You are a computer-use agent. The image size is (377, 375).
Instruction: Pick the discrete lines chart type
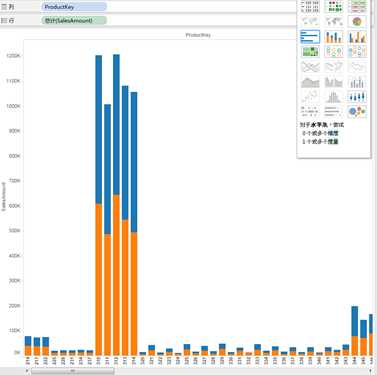pyautogui.click(x=334, y=67)
